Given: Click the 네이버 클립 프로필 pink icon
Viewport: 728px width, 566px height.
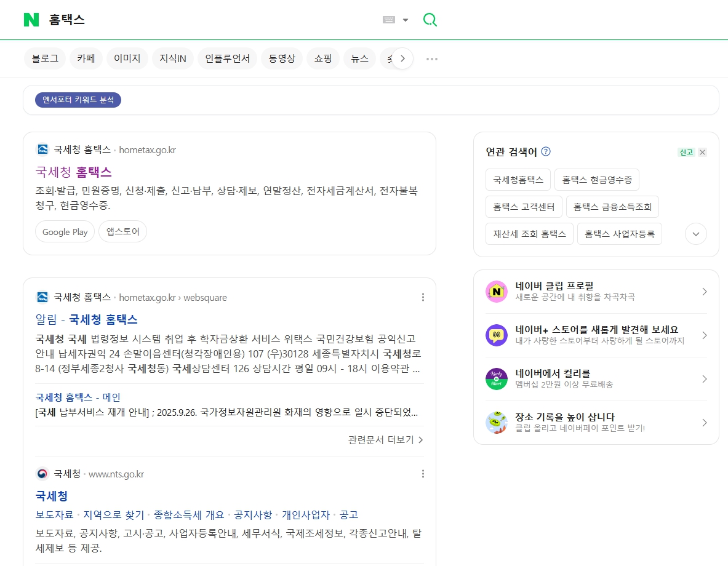Looking at the screenshot, I should point(497,292).
